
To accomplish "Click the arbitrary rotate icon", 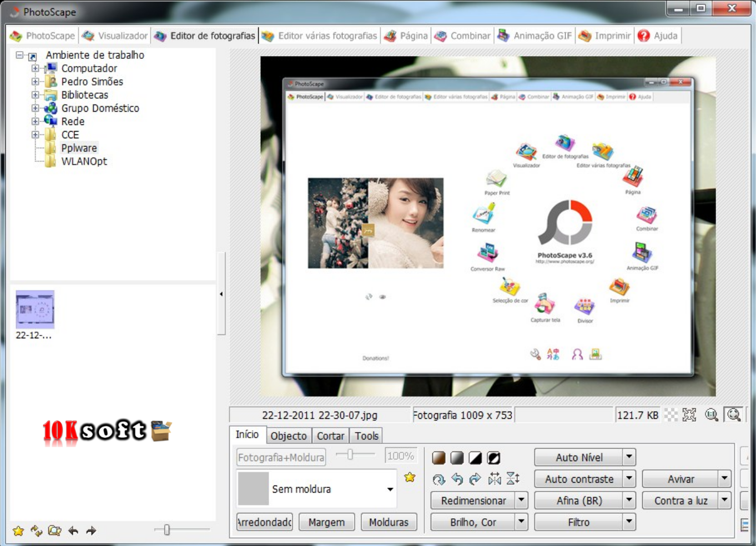I will point(439,479).
